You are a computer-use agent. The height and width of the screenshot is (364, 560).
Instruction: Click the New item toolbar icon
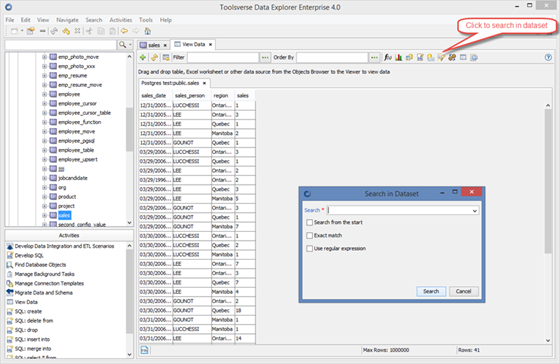click(x=14, y=31)
